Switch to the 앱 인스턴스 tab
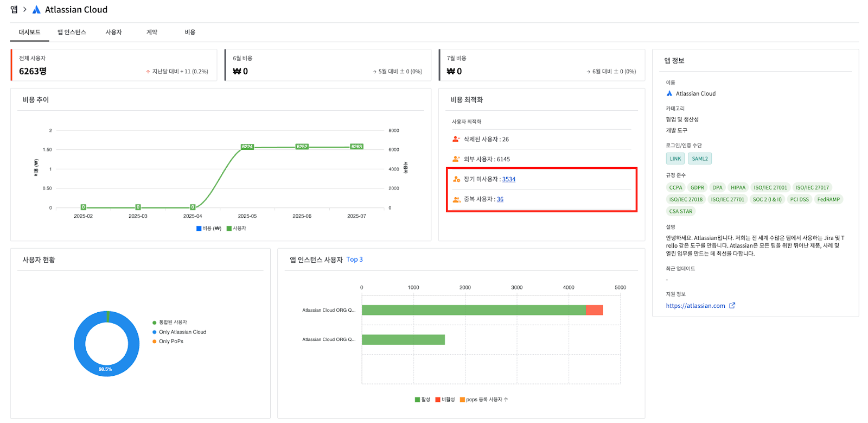Image resolution: width=868 pixels, height=423 pixels. coord(72,32)
